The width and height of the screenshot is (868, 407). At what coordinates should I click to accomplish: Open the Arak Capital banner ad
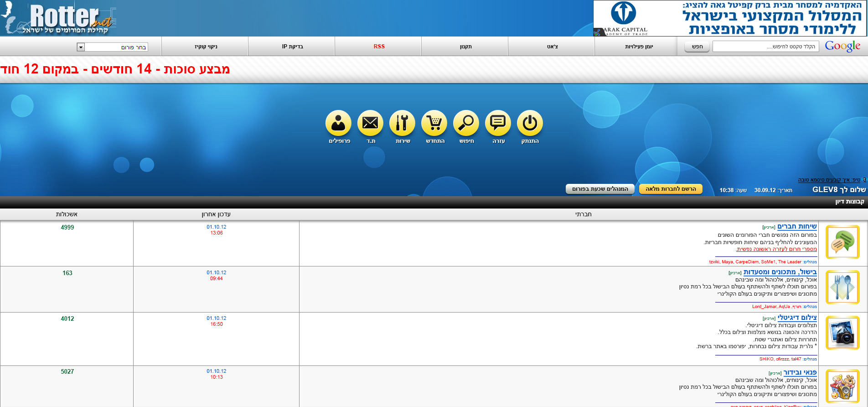click(x=730, y=18)
